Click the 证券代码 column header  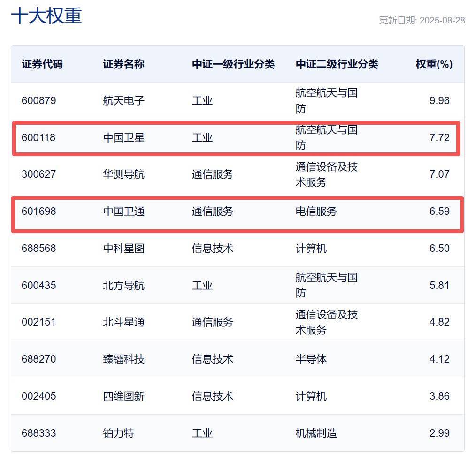[42, 64]
